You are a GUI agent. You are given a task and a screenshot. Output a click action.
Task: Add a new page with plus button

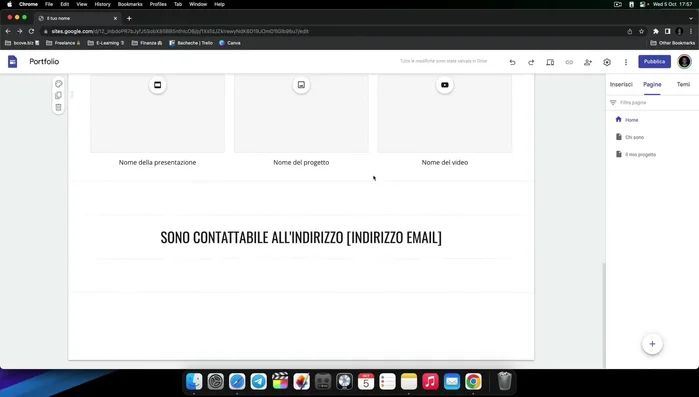(x=652, y=344)
